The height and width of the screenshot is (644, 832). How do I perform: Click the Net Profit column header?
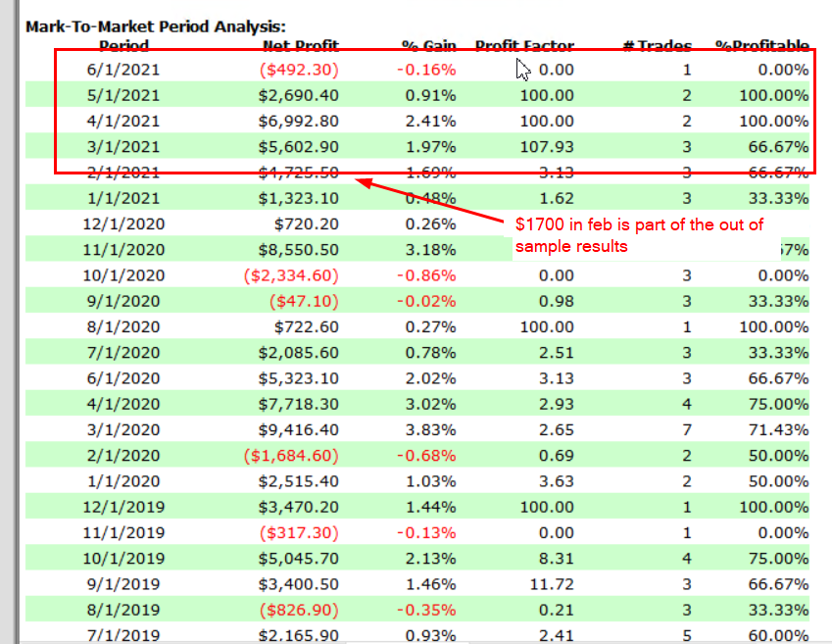301,45
